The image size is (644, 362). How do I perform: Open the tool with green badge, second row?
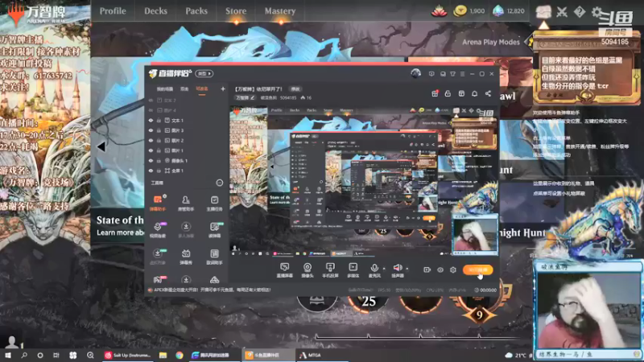(x=214, y=230)
